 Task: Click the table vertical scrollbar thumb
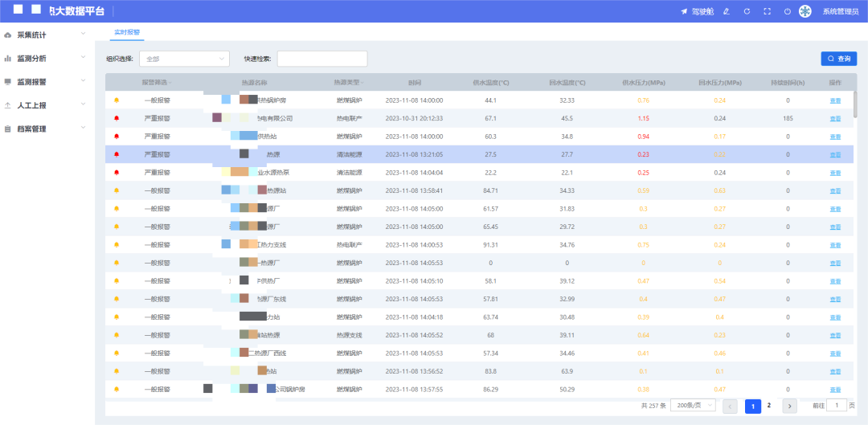856,104
